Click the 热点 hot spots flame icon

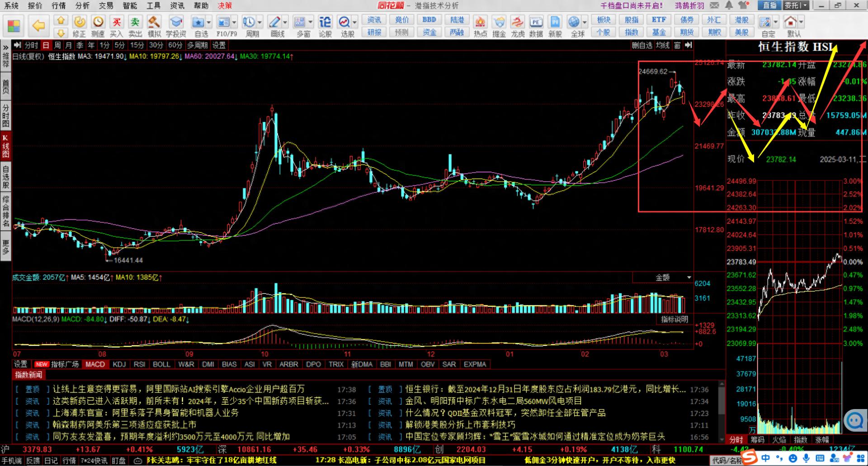coord(480,26)
